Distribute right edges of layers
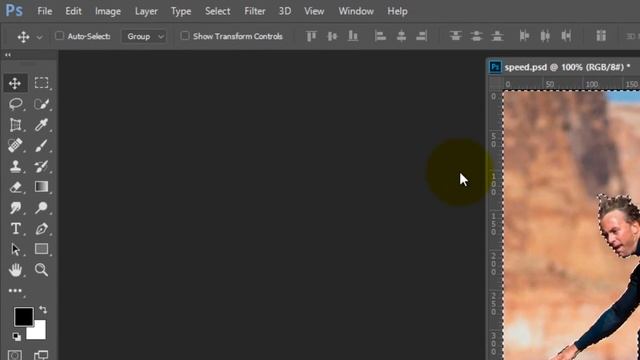 coord(566,36)
